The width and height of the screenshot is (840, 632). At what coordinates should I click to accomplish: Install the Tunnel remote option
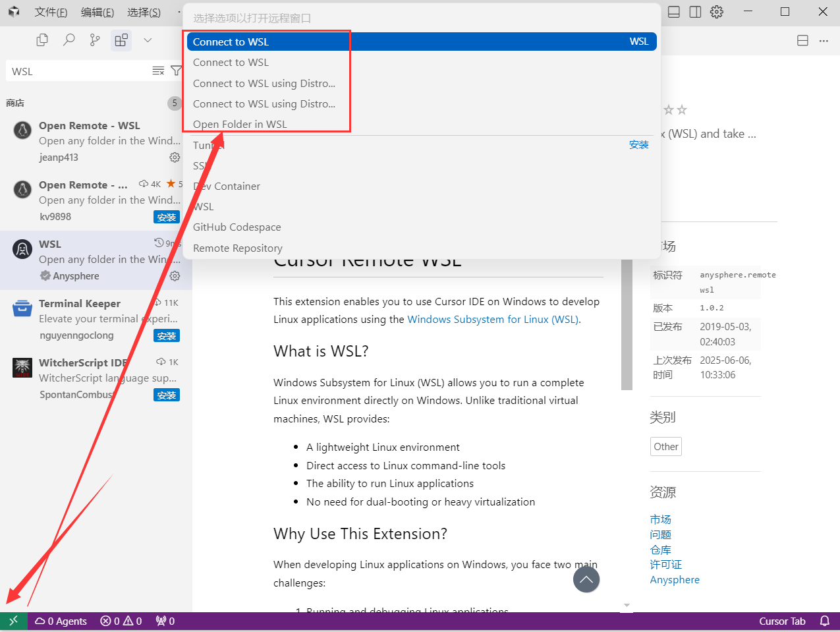tap(638, 145)
